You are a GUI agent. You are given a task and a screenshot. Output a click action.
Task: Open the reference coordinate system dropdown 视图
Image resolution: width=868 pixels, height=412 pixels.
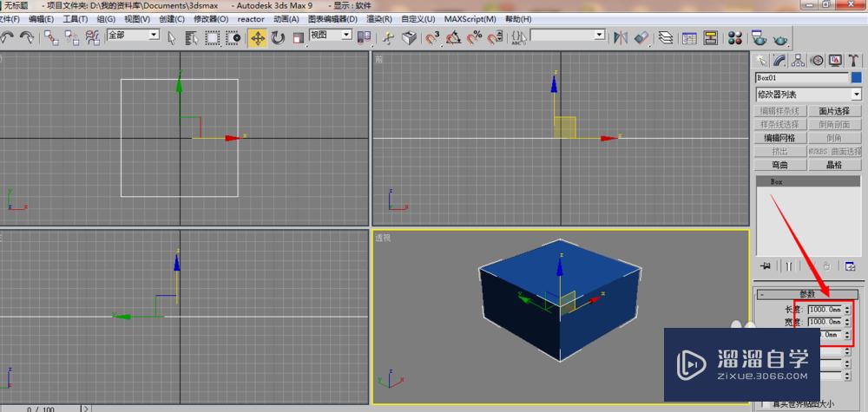point(331,35)
